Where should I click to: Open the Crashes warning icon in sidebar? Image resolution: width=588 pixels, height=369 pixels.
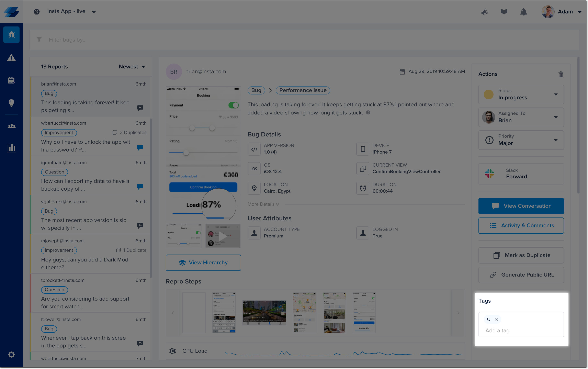(x=11, y=58)
